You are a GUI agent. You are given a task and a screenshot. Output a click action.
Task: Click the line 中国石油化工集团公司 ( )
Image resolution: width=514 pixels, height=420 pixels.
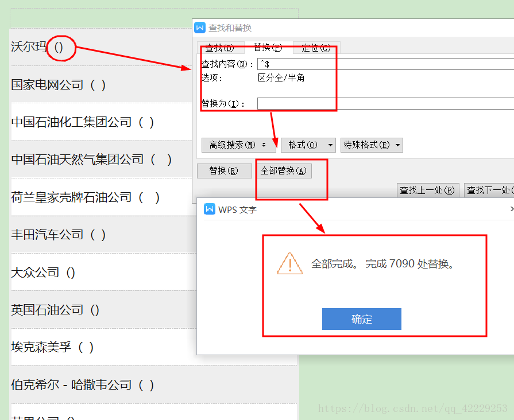tap(83, 122)
